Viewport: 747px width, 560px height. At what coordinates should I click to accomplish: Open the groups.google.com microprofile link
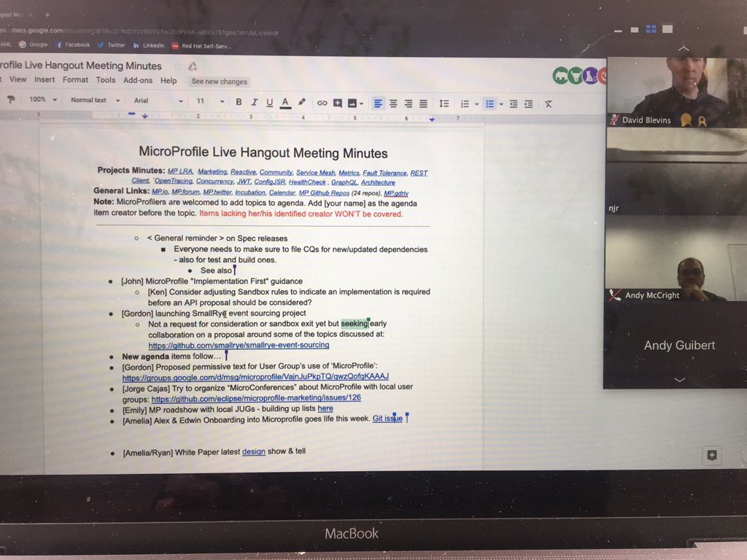[x=255, y=376]
